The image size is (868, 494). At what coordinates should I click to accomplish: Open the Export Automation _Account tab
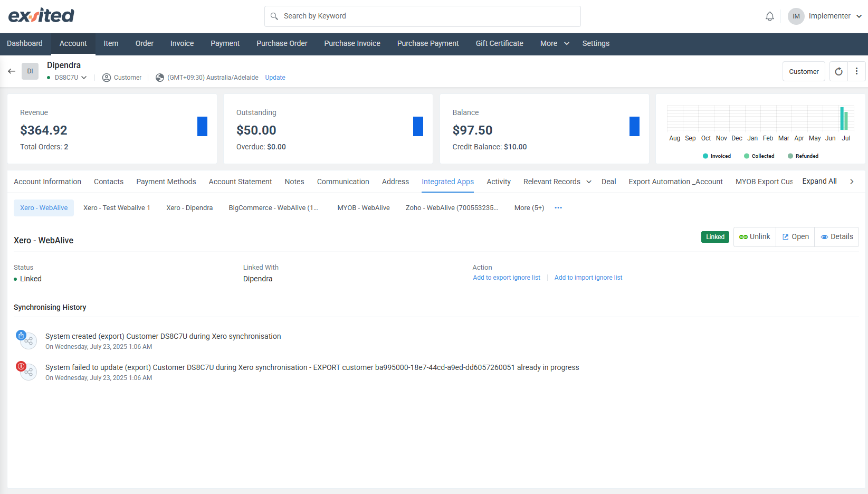click(675, 182)
